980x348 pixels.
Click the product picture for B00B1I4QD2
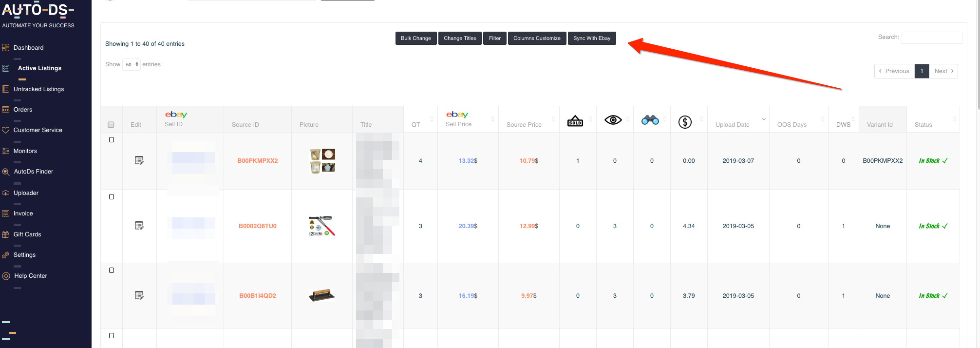(x=322, y=295)
